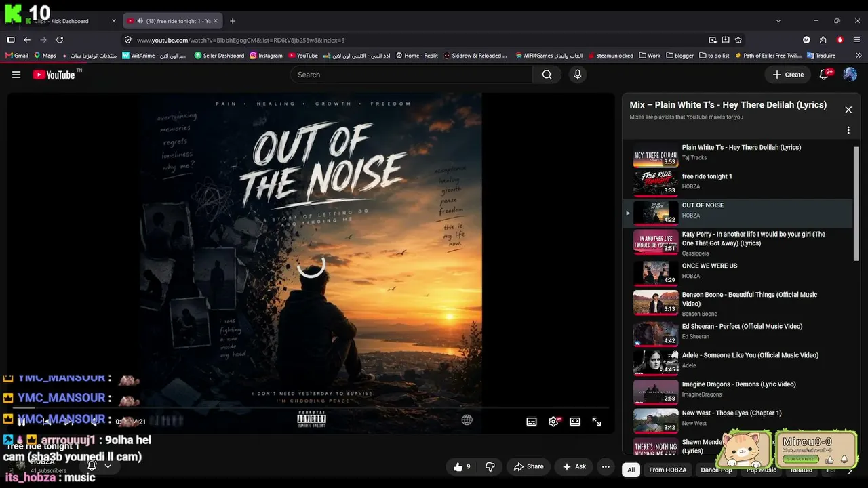View site information icon in address bar
868x488 pixels.
(x=128, y=40)
